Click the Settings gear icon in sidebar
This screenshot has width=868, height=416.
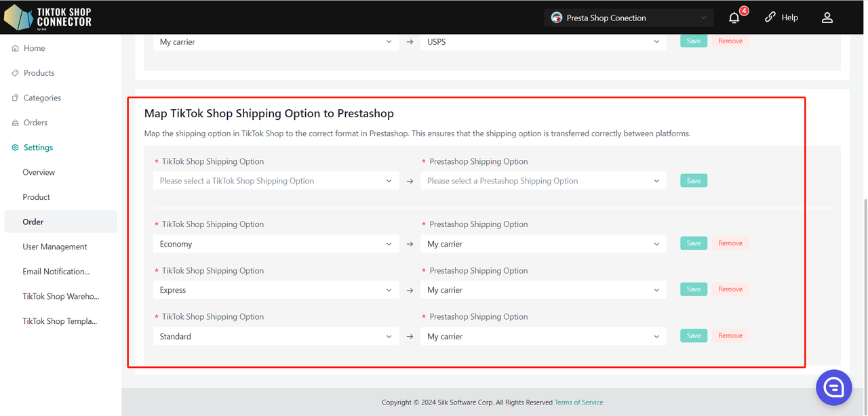tap(16, 148)
